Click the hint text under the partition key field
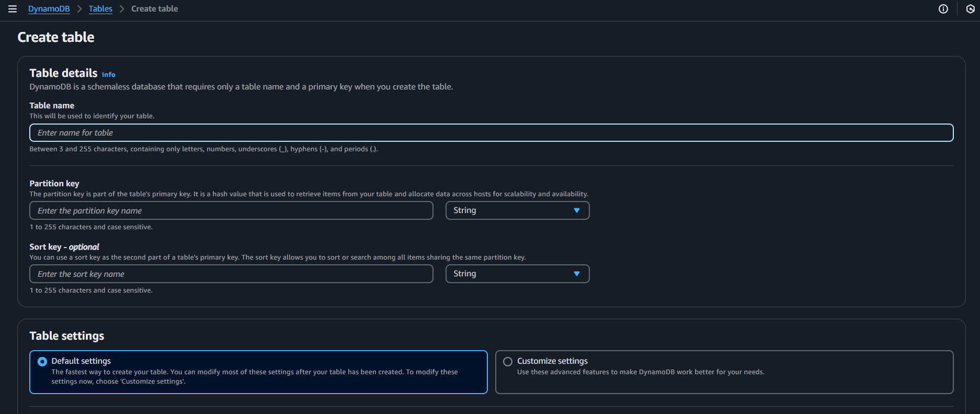Screen dimensions: 980x414 (x=91, y=227)
